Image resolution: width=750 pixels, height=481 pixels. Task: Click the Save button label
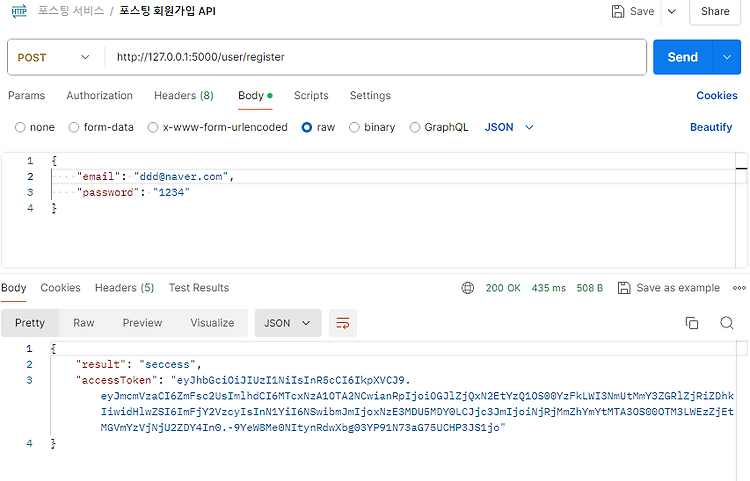point(642,11)
